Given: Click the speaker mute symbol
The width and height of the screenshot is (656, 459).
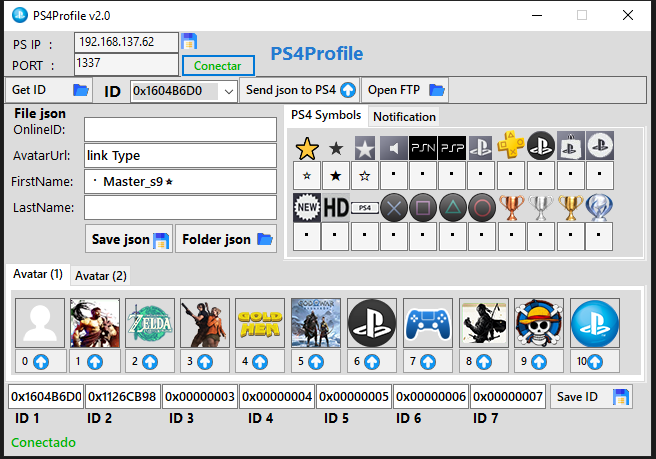Looking at the screenshot, I should coord(394,148).
